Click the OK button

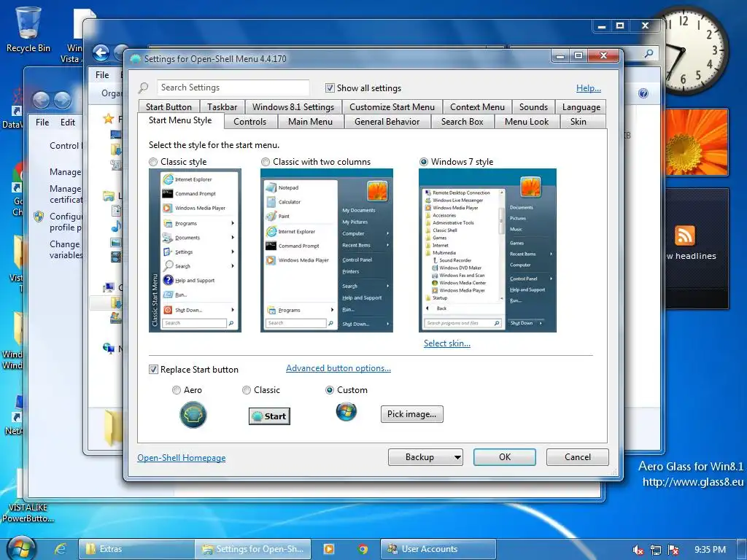tap(505, 457)
